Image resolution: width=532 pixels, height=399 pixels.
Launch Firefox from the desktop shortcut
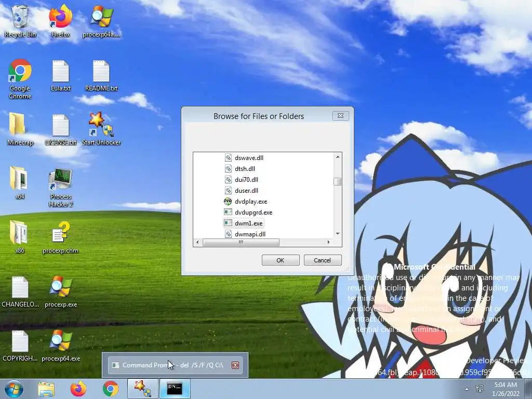[x=60, y=21]
